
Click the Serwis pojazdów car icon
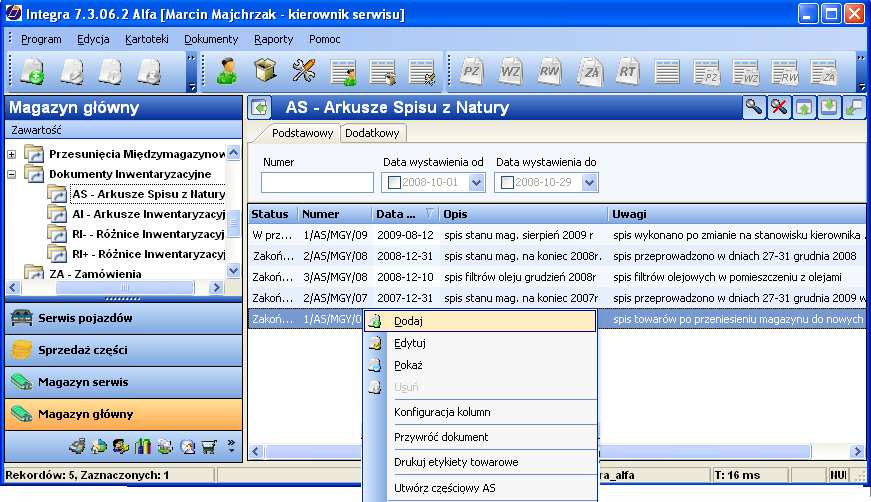22,318
